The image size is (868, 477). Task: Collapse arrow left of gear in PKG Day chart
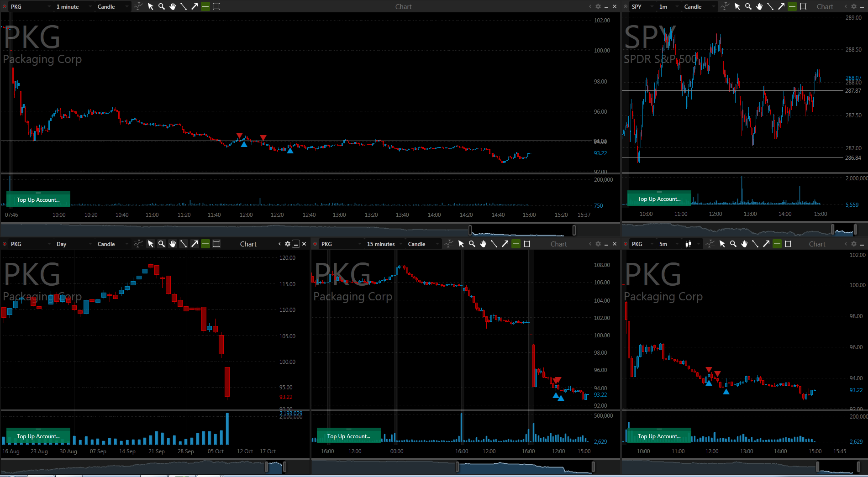(279, 244)
